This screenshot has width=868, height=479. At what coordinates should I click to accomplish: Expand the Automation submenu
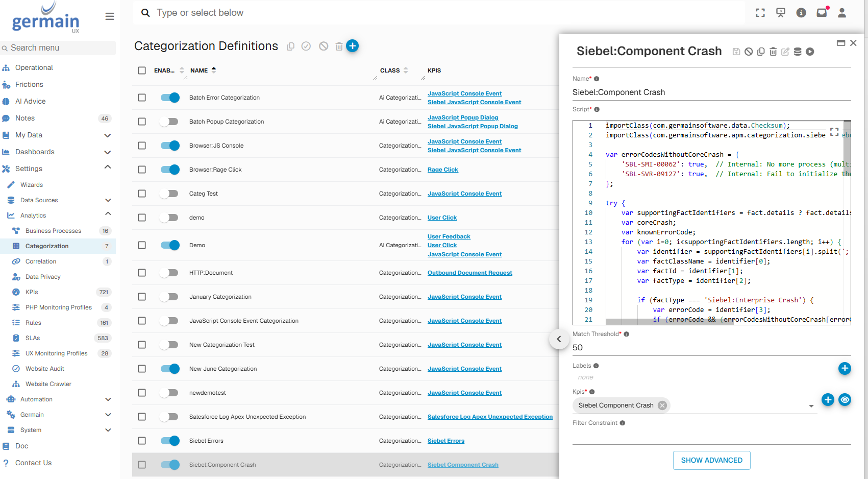pos(108,399)
